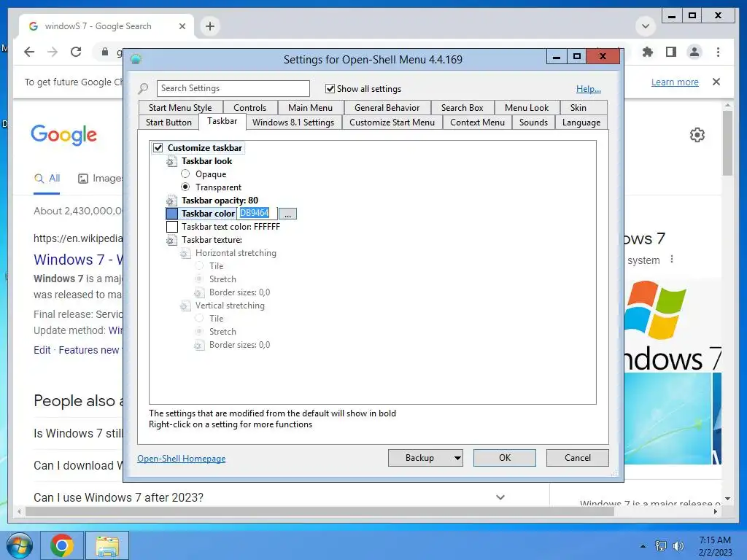Click the Google logo in the page
Image resolution: width=747 pixels, height=560 pixels.
[64, 135]
